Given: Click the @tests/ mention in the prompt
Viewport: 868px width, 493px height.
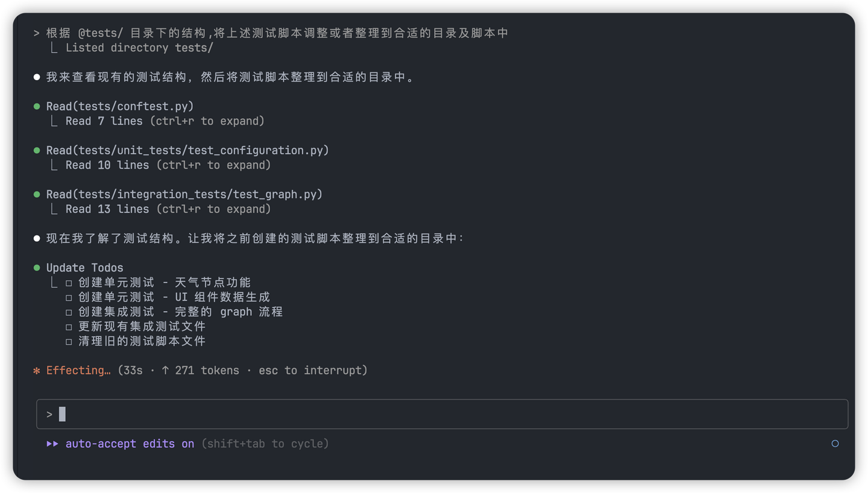Looking at the screenshot, I should pos(100,33).
